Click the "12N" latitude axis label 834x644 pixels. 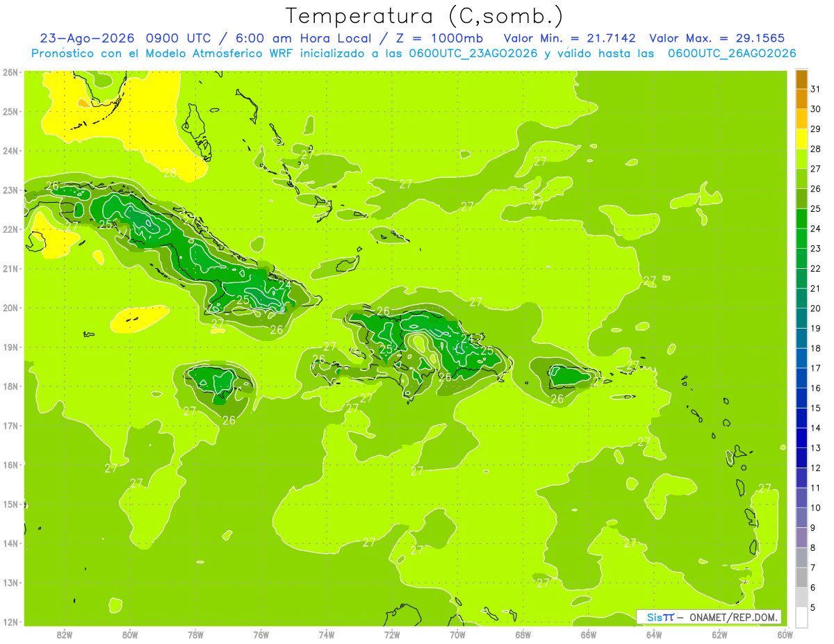tap(10, 622)
